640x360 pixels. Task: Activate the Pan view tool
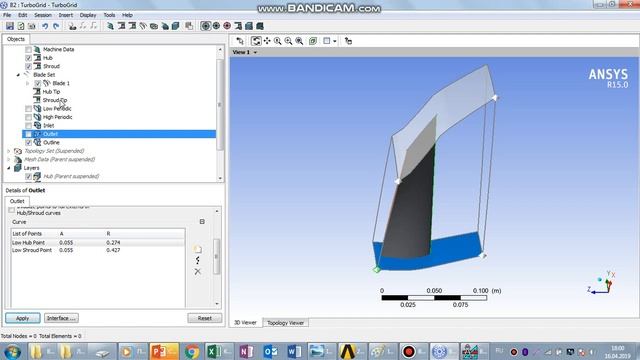[267, 41]
